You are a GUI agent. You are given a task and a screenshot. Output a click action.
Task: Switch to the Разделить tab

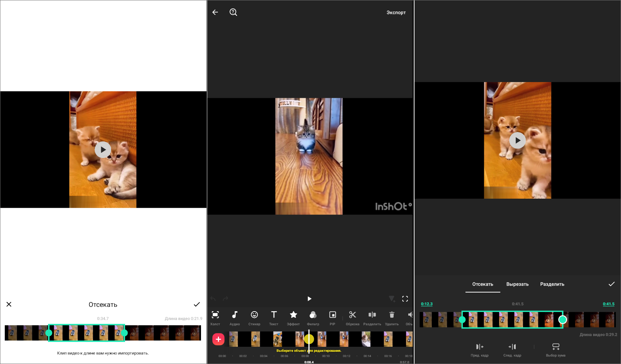552,284
